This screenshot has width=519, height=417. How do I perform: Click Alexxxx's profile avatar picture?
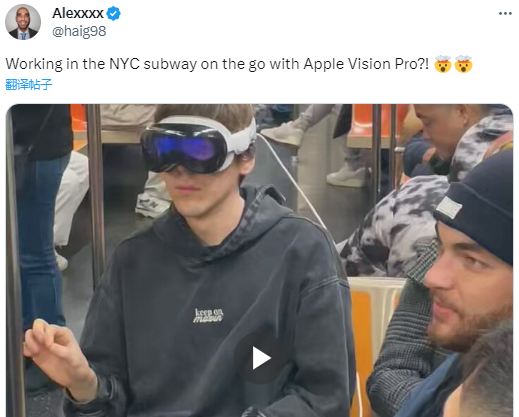point(23,22)
